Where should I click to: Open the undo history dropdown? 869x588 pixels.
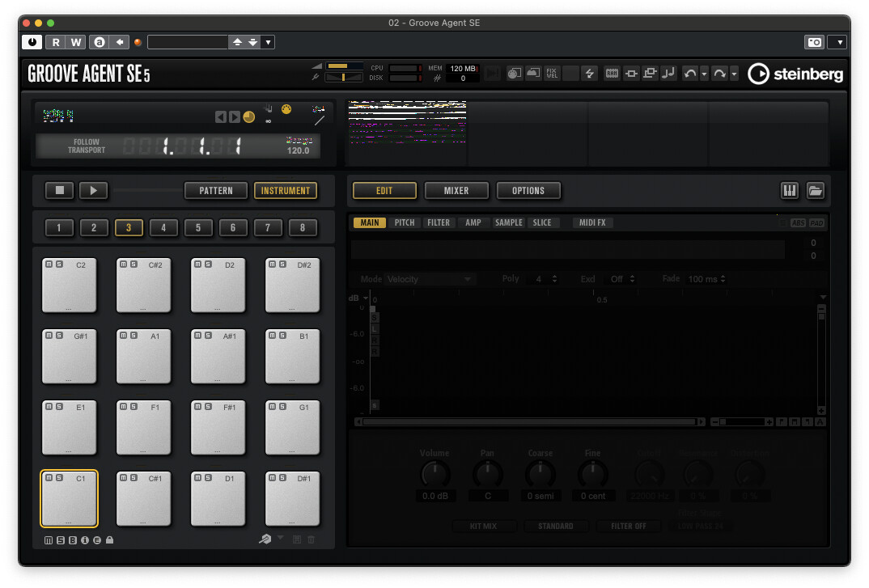[705, 74]
